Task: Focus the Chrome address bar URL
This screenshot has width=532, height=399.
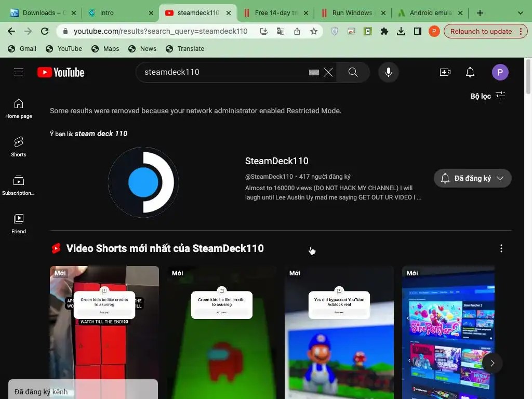Action: click(161, 31)
